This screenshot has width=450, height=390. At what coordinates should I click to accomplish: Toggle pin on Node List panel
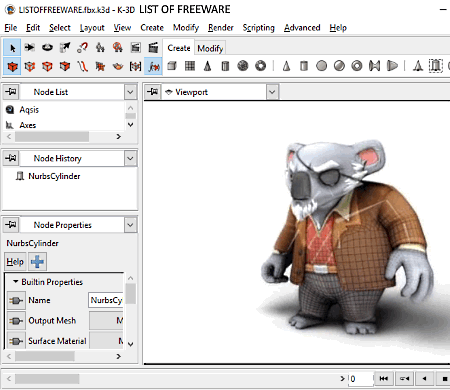pos(11,92)
